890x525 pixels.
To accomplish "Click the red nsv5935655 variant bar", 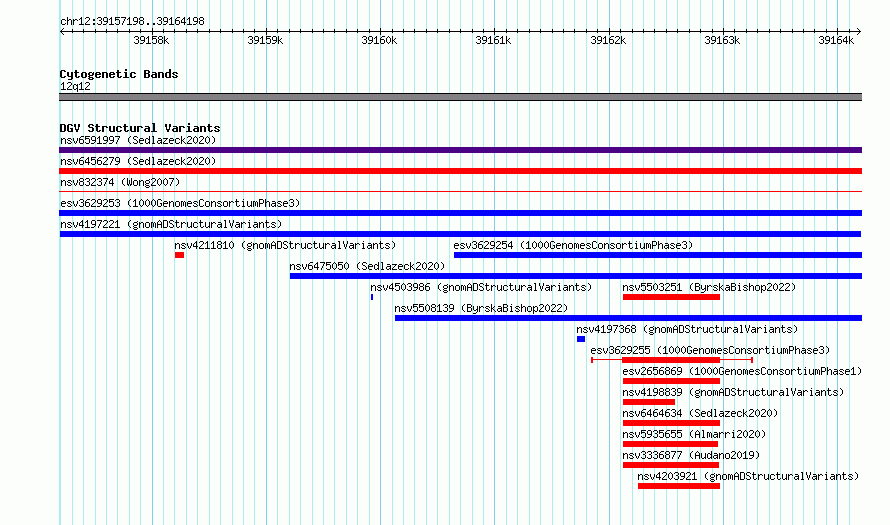I will [x=670, y=444].
